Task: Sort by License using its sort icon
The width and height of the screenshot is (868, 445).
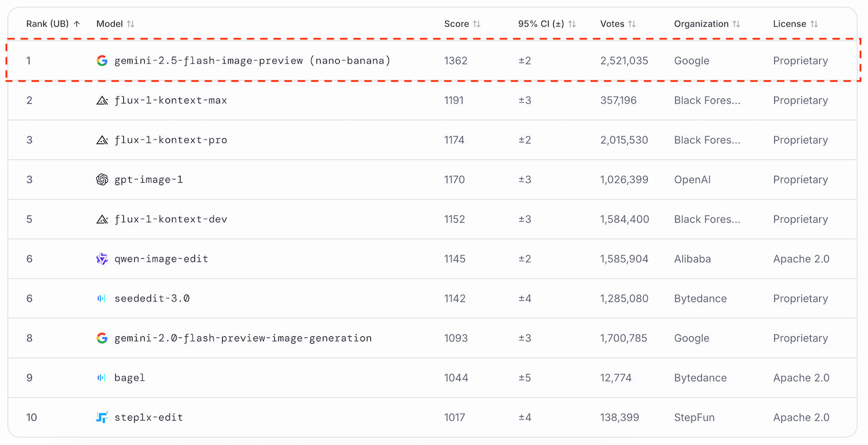Action: pyautogui.click(x=814, y=24)
